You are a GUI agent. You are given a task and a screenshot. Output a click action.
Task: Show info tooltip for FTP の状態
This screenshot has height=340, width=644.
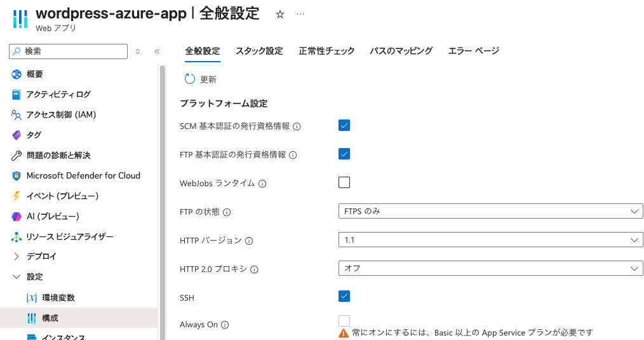(227, 212)
